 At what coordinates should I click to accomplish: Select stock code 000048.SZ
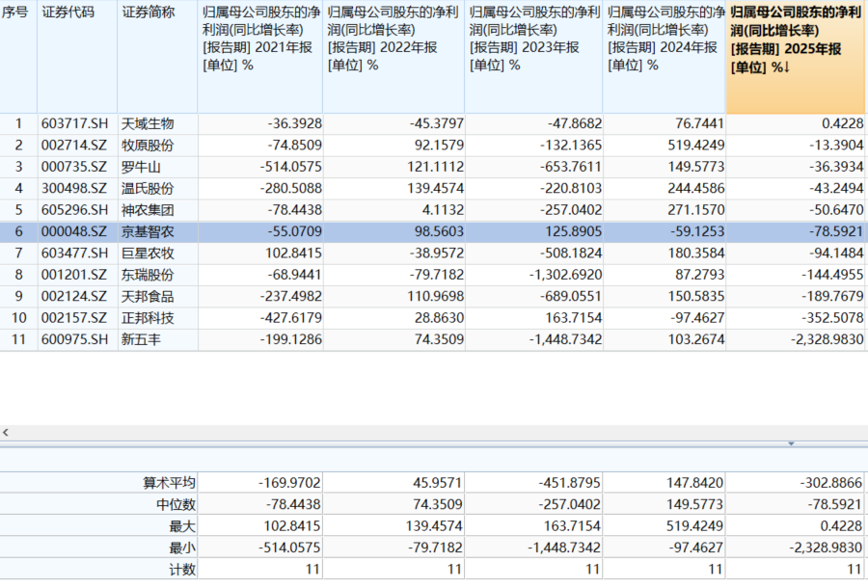coord(74,231)
